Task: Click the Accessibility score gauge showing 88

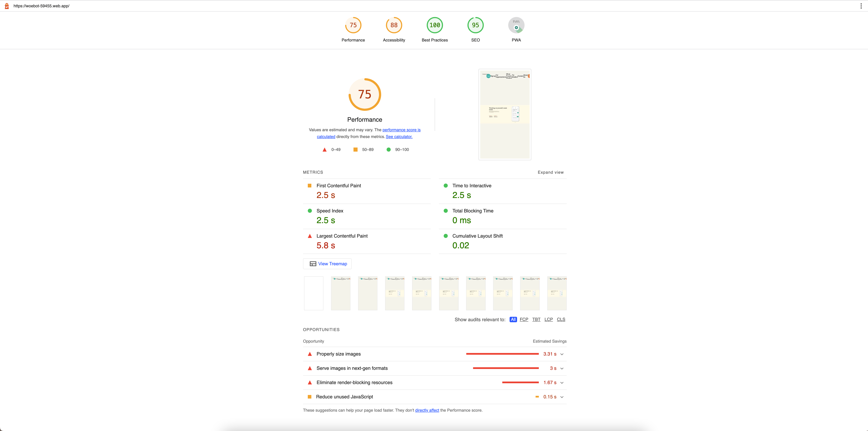Action: click(x=394, y=25)
